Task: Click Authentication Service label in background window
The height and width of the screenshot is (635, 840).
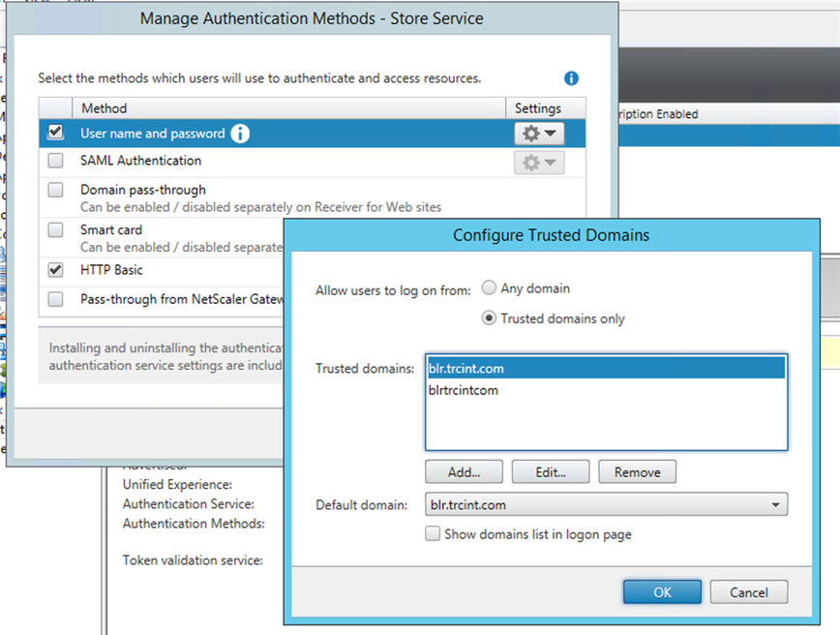Action: click(189, 503)
